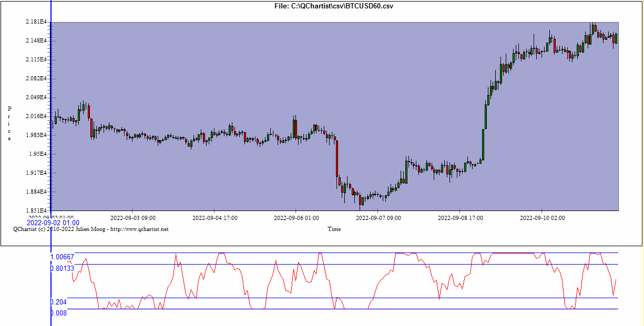Click the vertical "Price" y-axis title
This screenshot has height=326, width=644.
pos(9,123)
